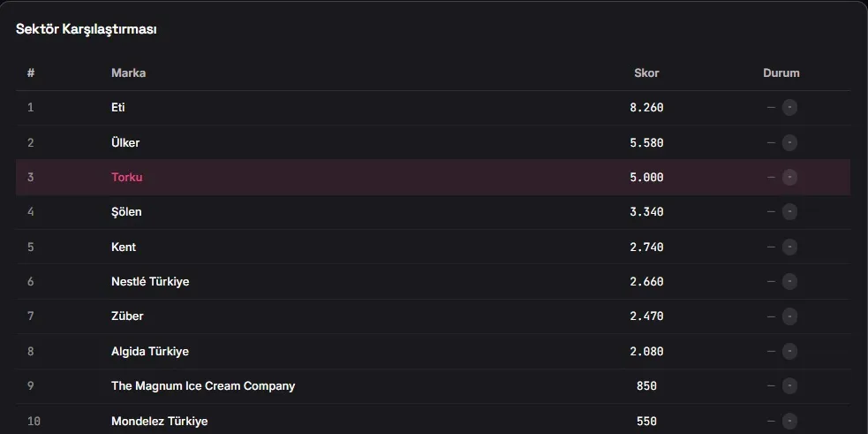The width and height of the screenshot is (868, 434).
Task: Click the 8.260 score for Eti
Action: 646,108
